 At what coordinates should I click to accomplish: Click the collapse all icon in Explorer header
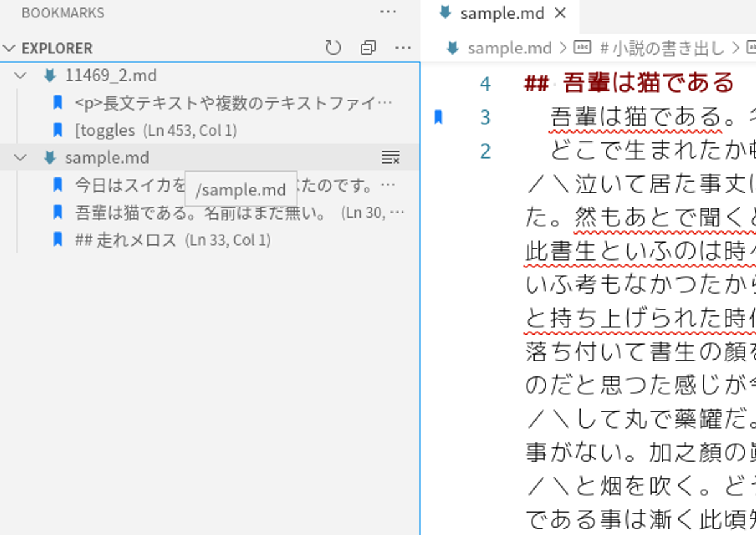click(x=368, y=48)
